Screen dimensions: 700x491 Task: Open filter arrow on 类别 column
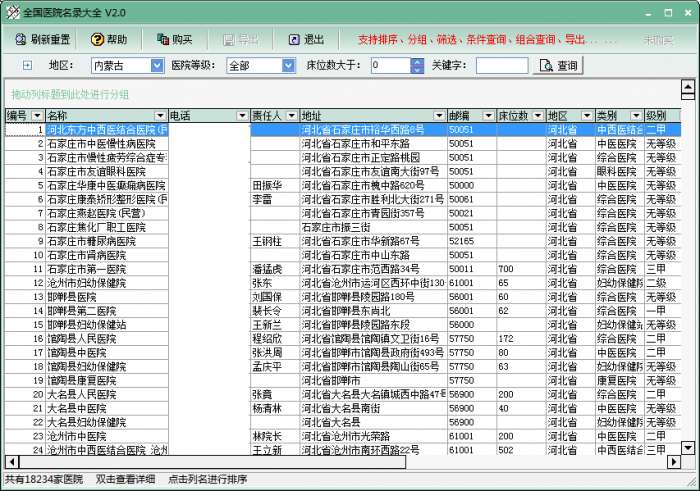coord(636,116)
